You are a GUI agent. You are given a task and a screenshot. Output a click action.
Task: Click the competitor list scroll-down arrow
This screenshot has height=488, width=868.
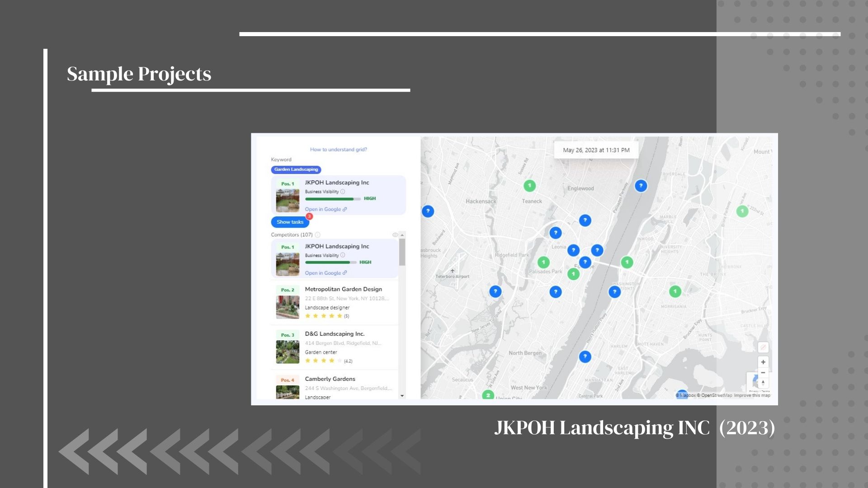(x=402, y=396)
